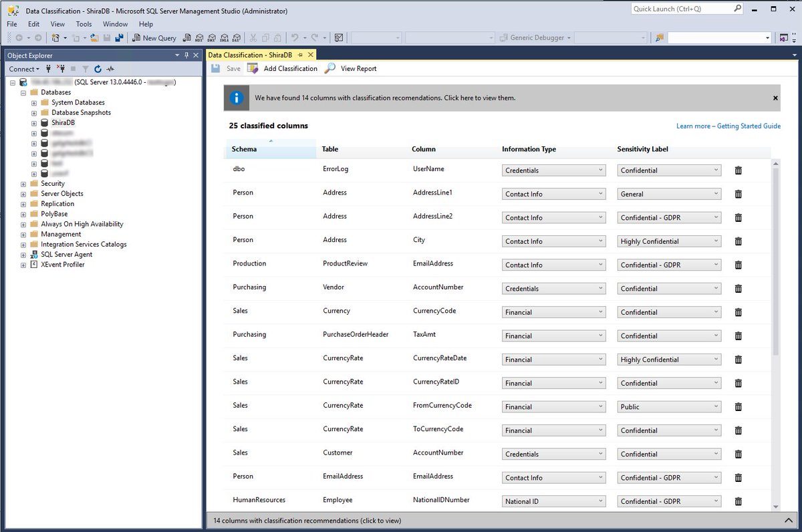Screen dimensions: 802x532
Task: Collapse the Databases tree node
Action: [x=23, y=92]
